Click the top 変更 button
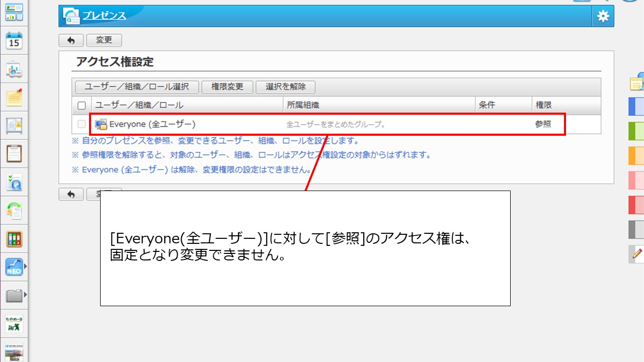The width and height of the screenshot is (644, 362). point(104,40)
